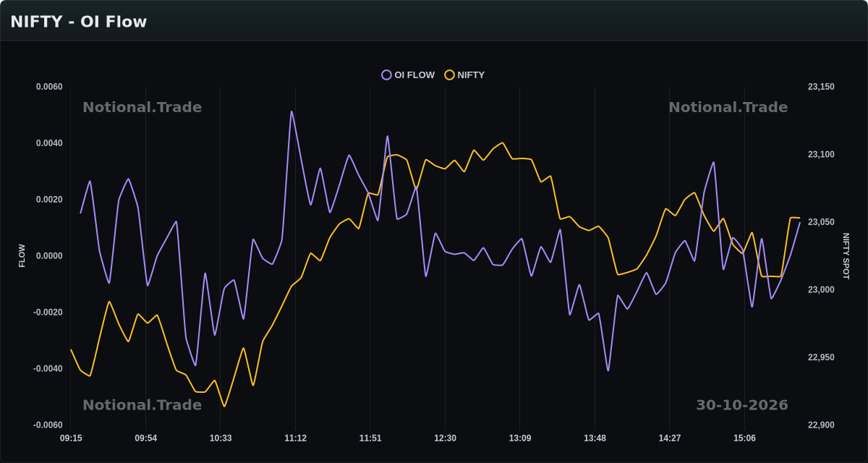The image size is (868, 463).
Task: Click the 15:06 time axis label
Action: pyautogui.click(x=744, y=438)
